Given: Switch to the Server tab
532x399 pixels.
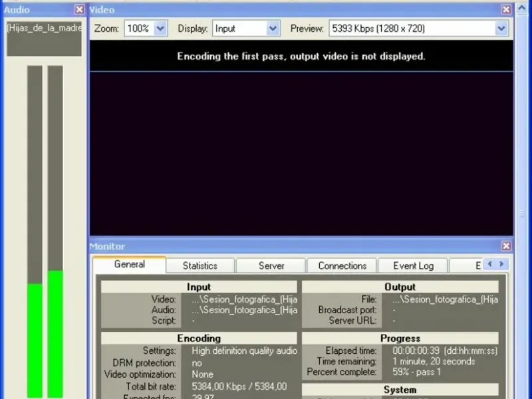Looking at the screenshot, I should (x=271, y=265).
